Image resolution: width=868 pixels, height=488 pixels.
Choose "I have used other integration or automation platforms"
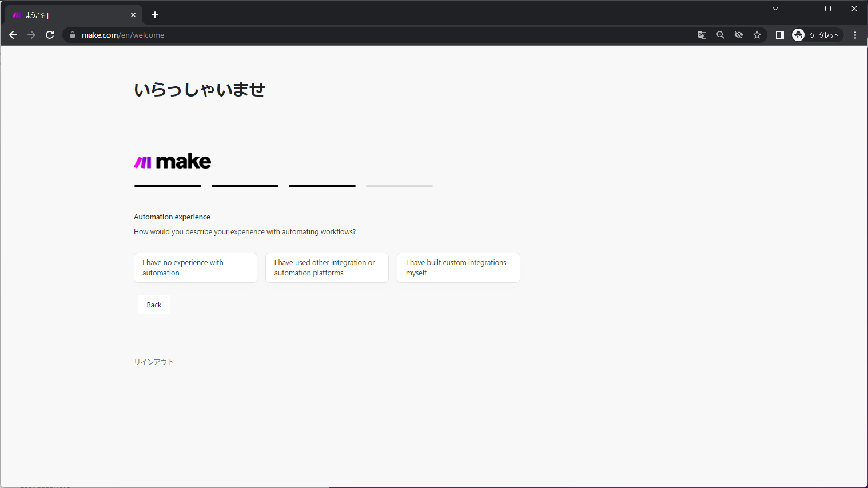[x=327, y=267]
